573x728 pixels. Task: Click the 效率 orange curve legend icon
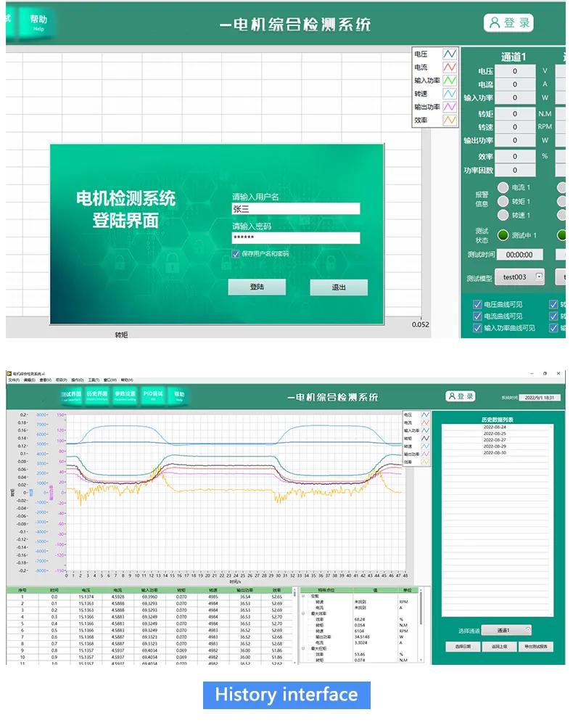pos(450,120)
